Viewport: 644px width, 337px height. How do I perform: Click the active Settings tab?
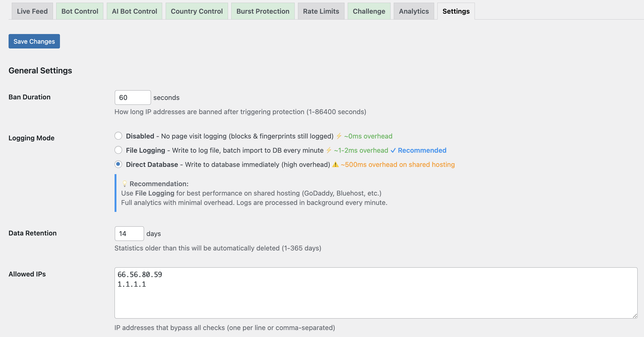point(456,11)
